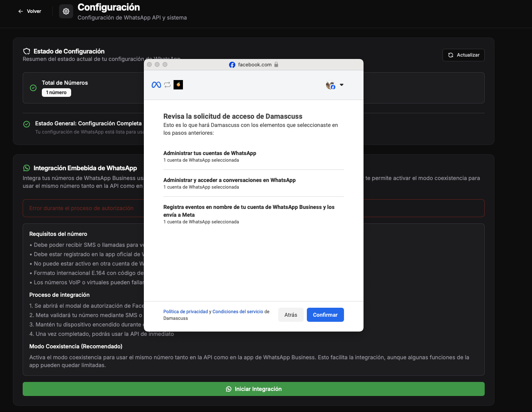The height and width of the screenshot is (412, 532).
Task: Click the Meta logo in the Facebook popup
Action: 156,85
